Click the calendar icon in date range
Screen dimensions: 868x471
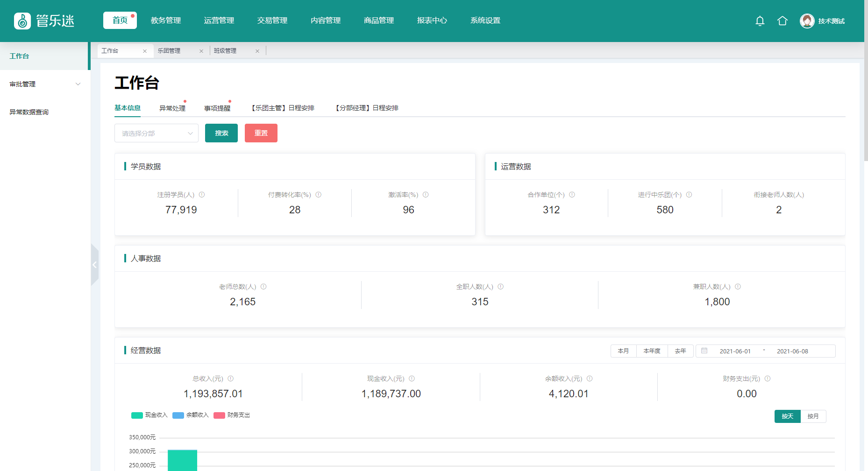(x=704, y=351)
